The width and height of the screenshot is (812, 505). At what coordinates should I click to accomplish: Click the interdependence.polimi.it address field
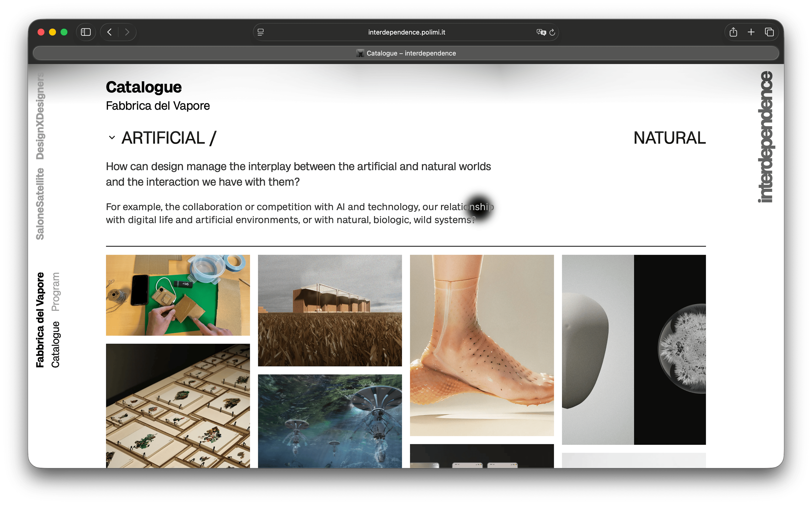(406, 32)
